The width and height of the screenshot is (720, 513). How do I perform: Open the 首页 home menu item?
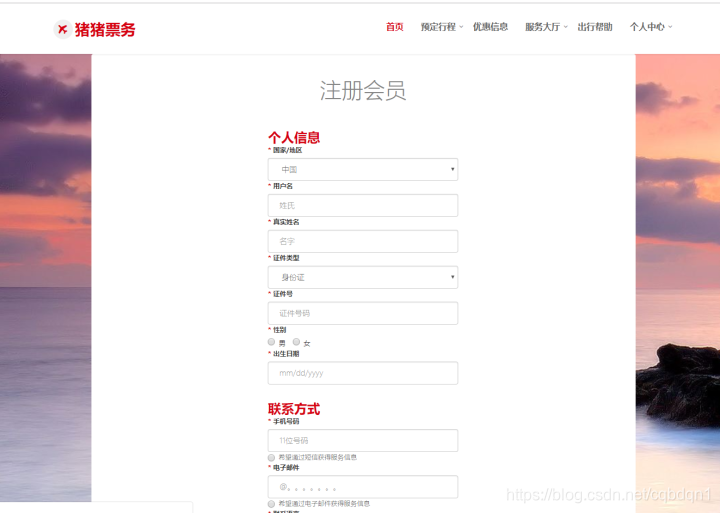(394, 27)
